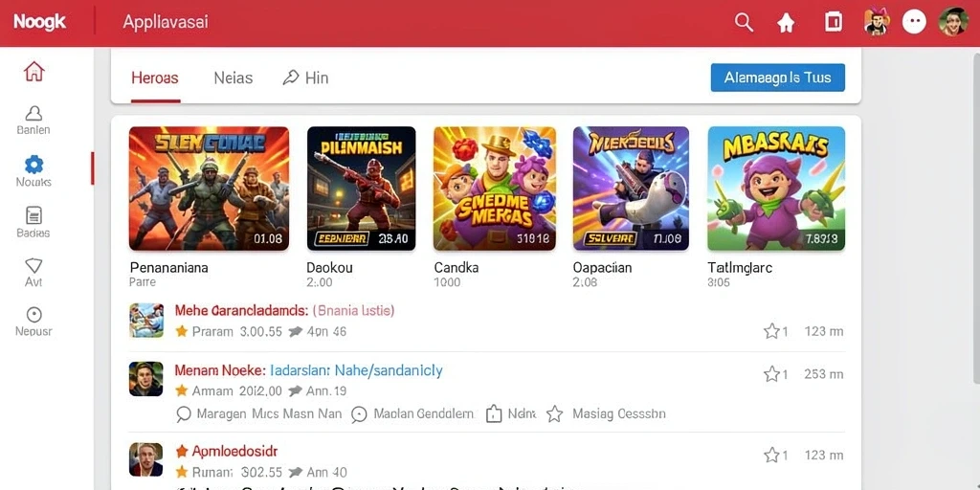
Task: Open search with the magnifier icon
Action: pyautogui.click(x=743, y=23)
